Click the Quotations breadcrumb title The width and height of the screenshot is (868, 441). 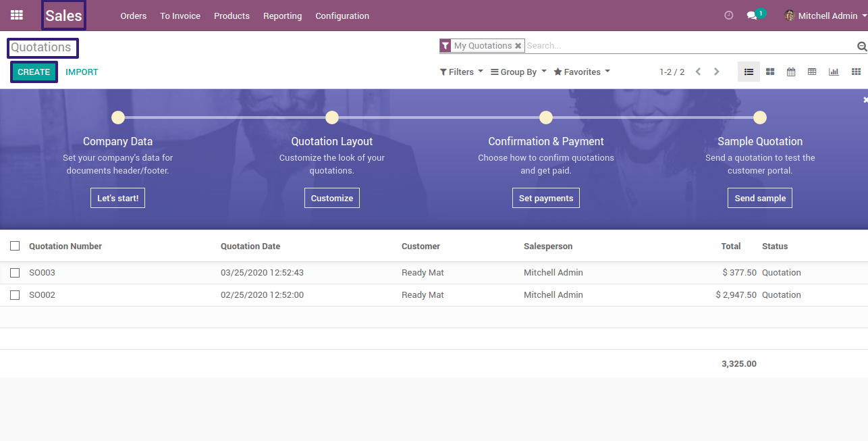pyautogui.click(x=40, y=47)
